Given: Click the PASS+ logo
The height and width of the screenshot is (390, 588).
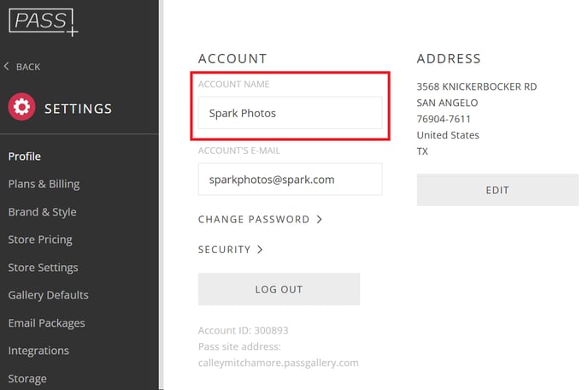Looking at the screenshot, I should coord(43,21).
